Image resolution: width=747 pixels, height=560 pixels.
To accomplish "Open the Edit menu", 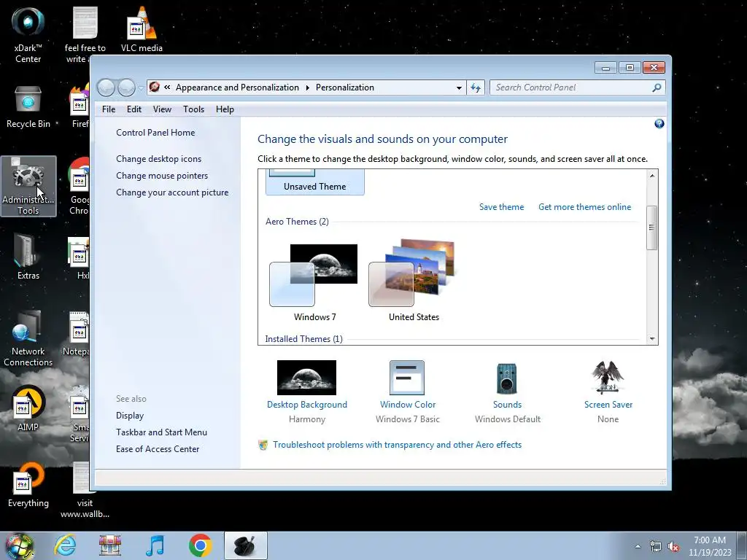I will (134, 109).
